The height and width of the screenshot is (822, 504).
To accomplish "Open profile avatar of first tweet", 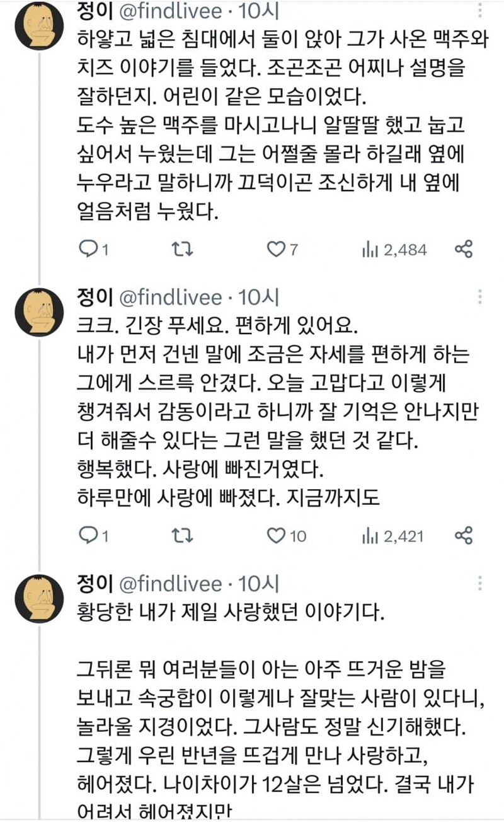I will (x=39, y=26).
